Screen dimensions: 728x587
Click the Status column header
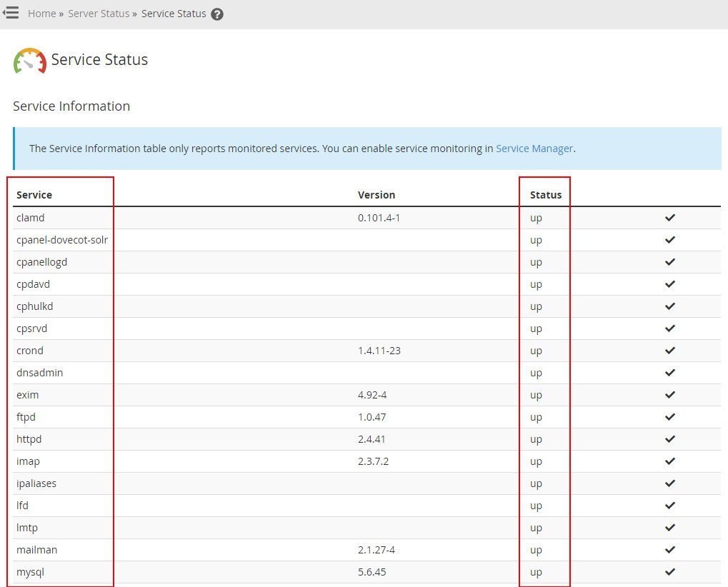[546, 195]
